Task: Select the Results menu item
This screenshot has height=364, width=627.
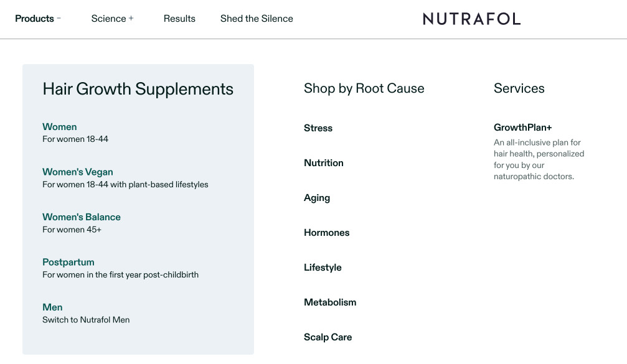Action: point(179,19)
